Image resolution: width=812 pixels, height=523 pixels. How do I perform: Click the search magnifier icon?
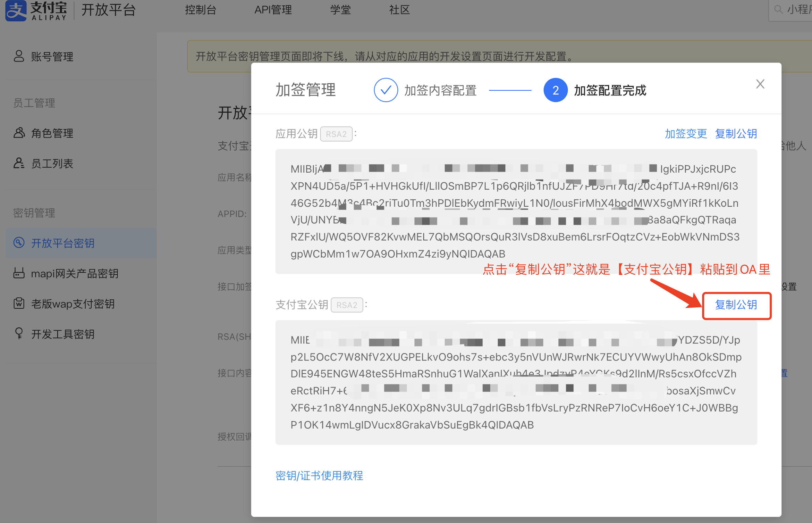(778, 9)
